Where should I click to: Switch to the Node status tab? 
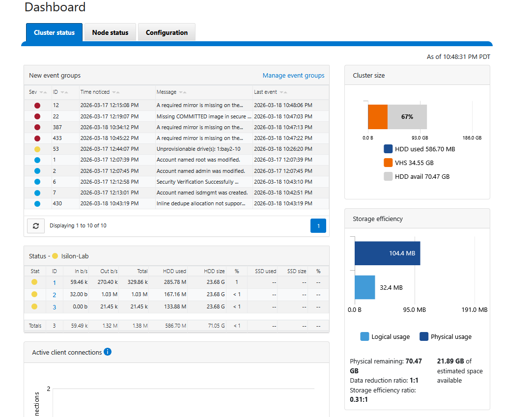[x=110, y=32]
